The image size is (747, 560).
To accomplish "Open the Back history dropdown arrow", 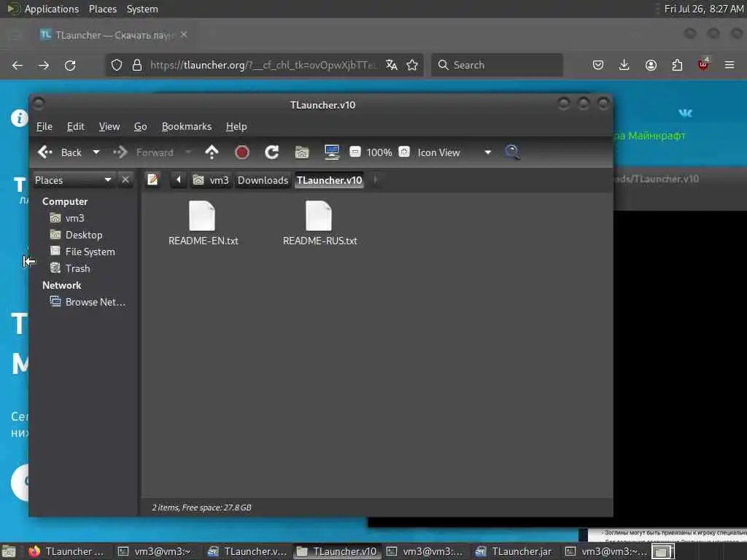I will [x=96, y=152].
